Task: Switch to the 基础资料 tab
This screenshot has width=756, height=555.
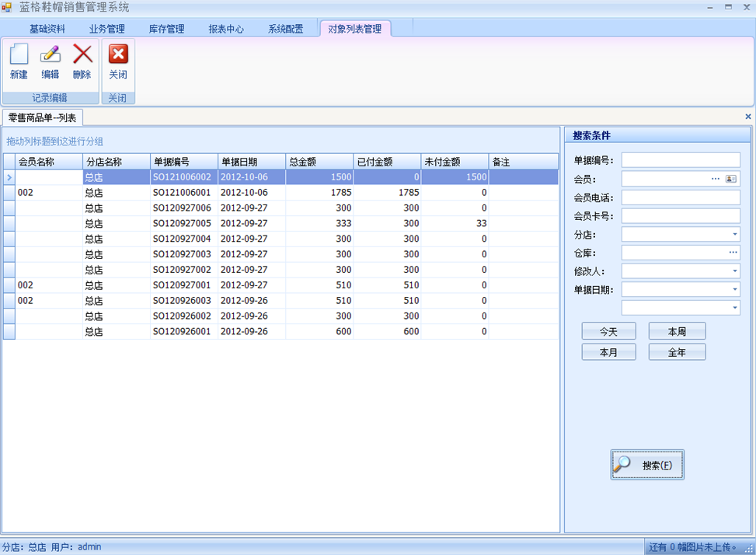Action: (x=47, y=30)
